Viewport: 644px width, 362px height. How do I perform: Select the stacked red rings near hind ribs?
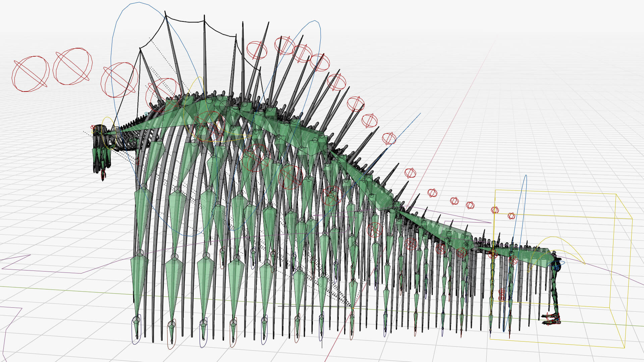click(502, 295)
